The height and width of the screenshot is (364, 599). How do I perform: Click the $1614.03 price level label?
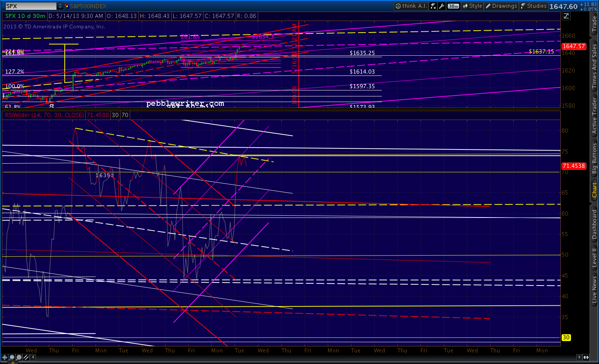tap(362, 72)
